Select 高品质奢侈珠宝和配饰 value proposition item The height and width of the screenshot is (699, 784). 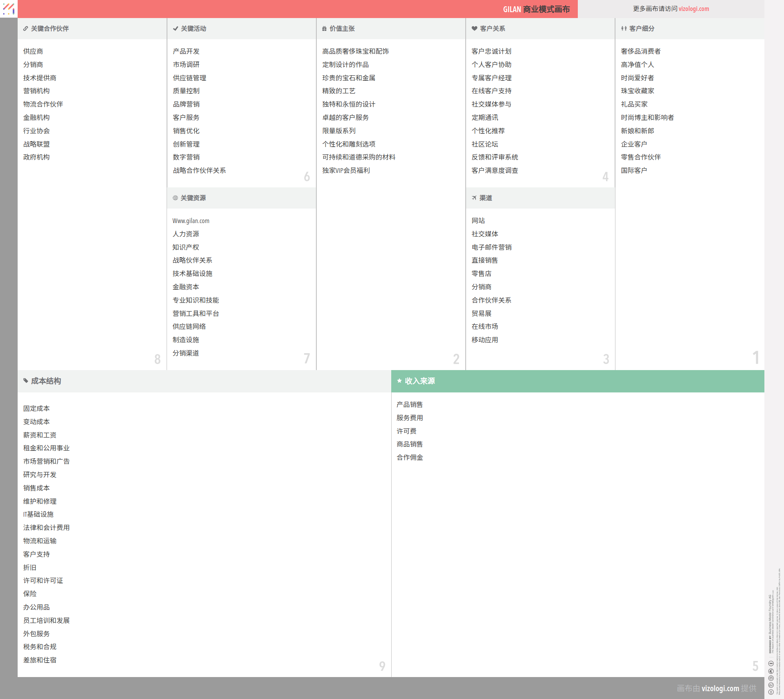[355, 51]
